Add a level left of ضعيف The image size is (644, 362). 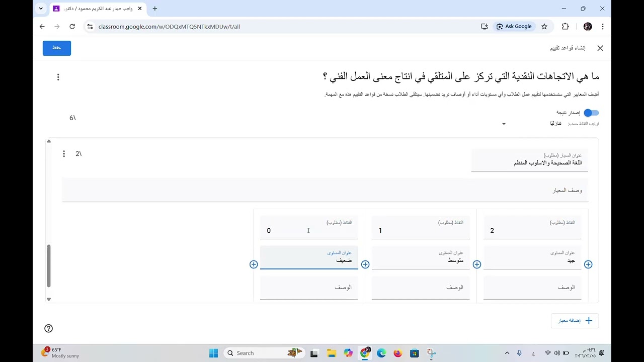254,264
